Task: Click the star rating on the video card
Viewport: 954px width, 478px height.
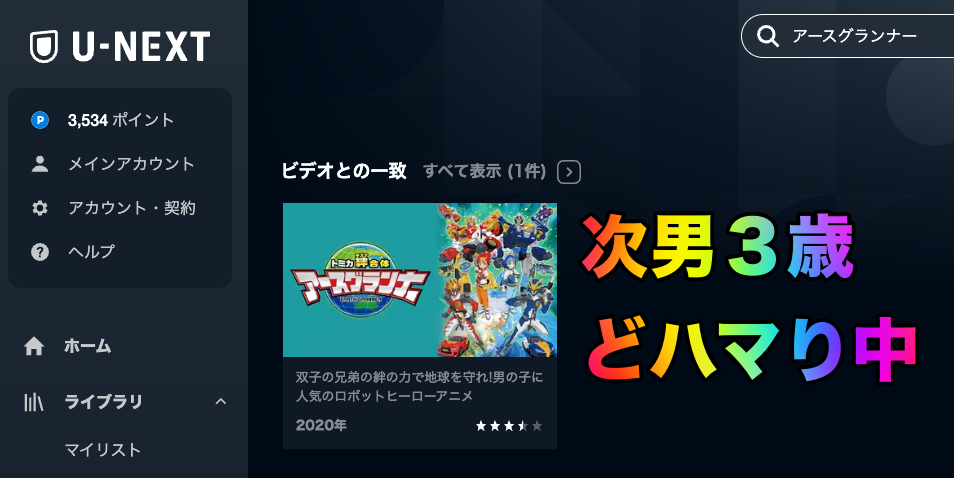Action: coord(509,426)
